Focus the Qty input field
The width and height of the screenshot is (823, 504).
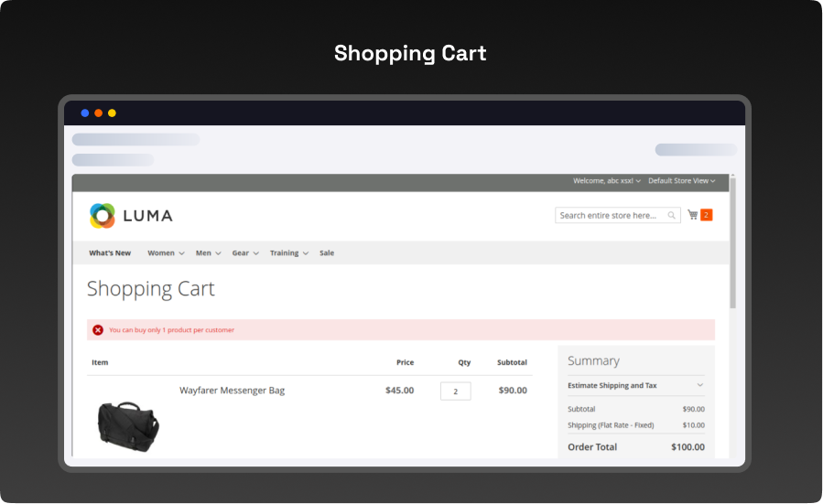tap(455, 391)
